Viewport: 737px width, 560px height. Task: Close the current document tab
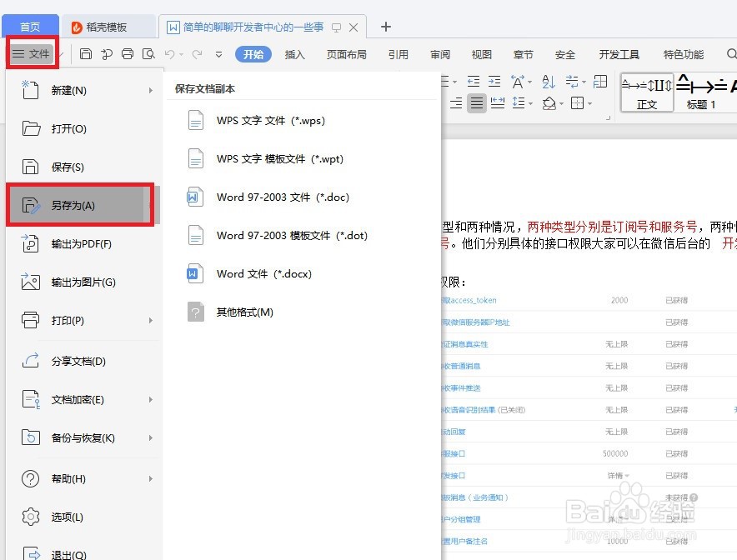coord(353,27)
